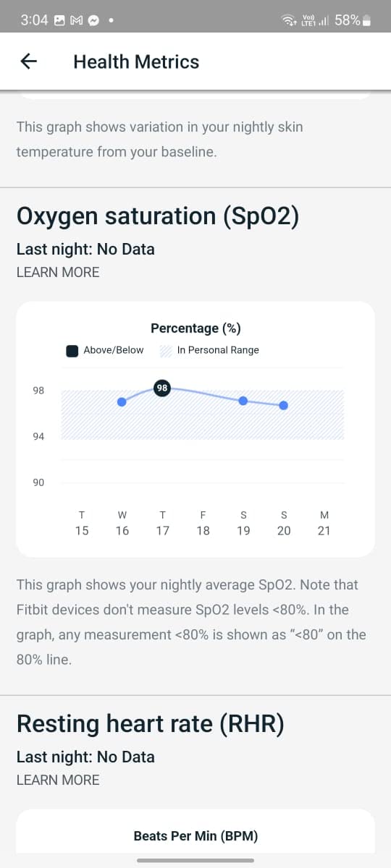Select the Wednesday 16 data point
This screenshot has width=391, height=868.
click(x=122, y=401)
